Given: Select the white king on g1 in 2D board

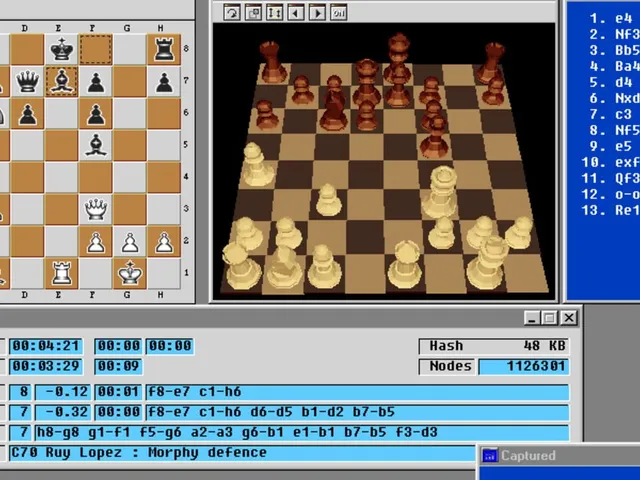Looking at the screenshot, I should (x=130, y=273).
